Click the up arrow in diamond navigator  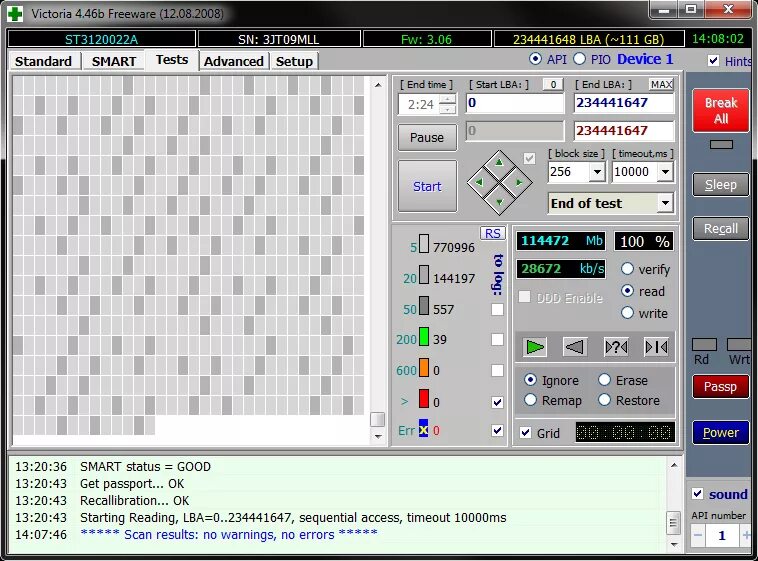click(x=499, y=162)
